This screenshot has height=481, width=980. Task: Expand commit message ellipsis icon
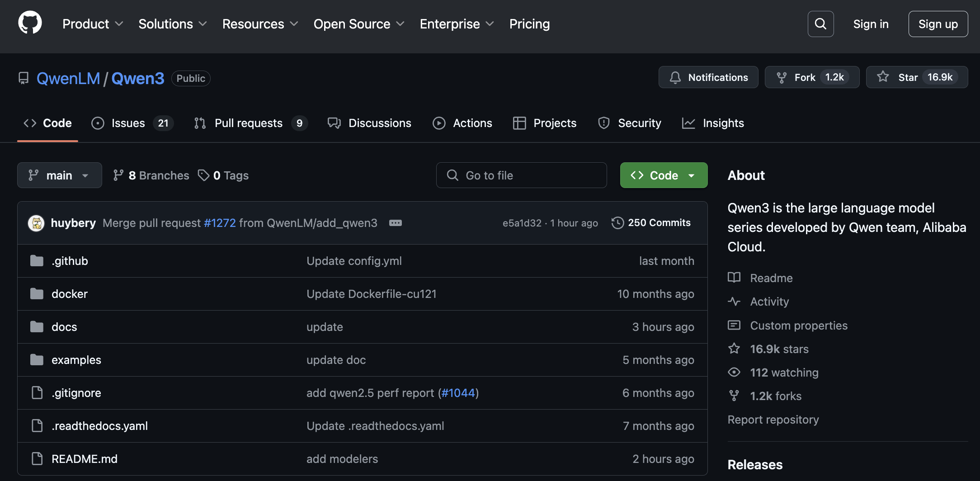tap(395, 223)
